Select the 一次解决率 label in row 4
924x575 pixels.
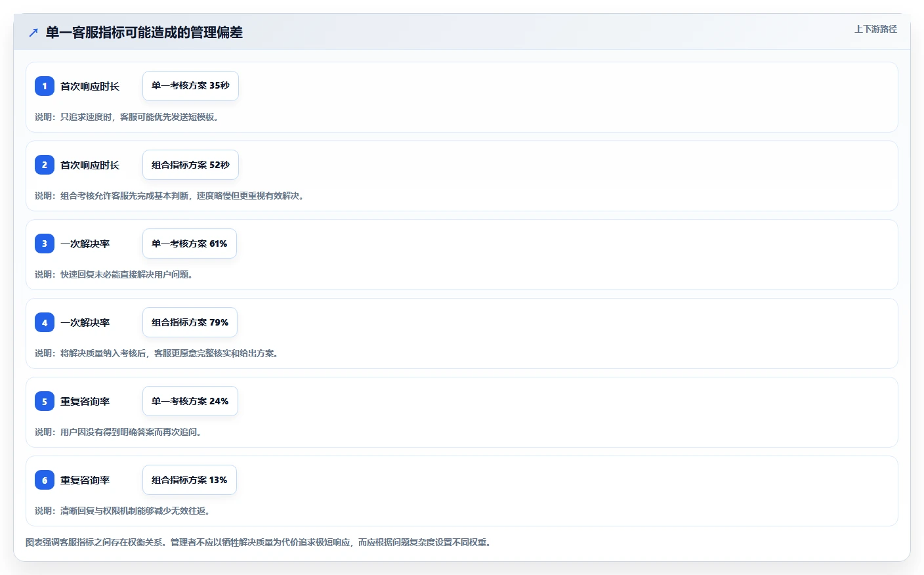[x=85, y=322]
